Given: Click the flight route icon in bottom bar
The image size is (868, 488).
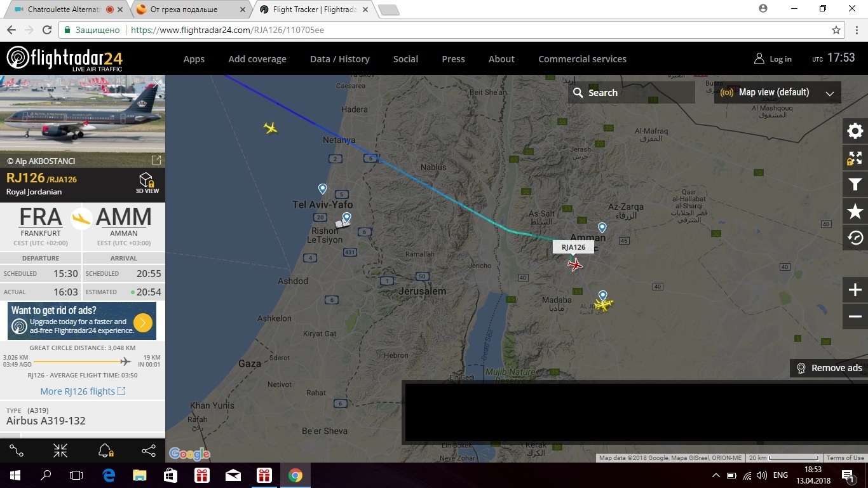Looking at the screenshot, I should [17, 451].
